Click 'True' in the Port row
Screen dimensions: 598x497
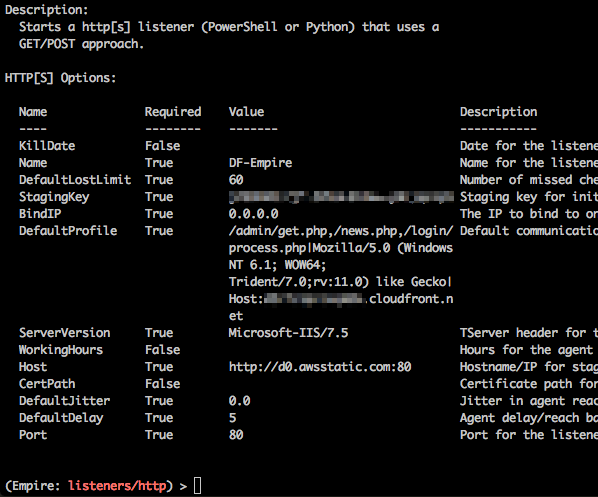coord(159,435)
